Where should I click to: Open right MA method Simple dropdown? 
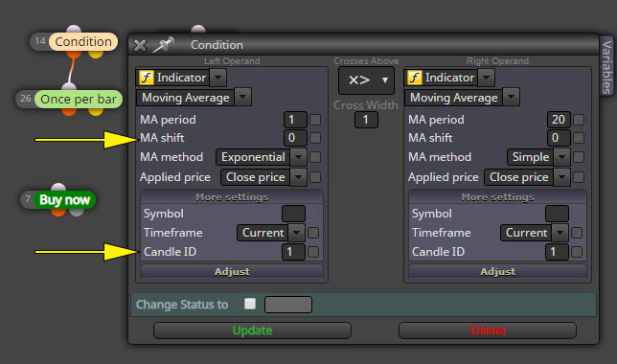click(561, 157)
